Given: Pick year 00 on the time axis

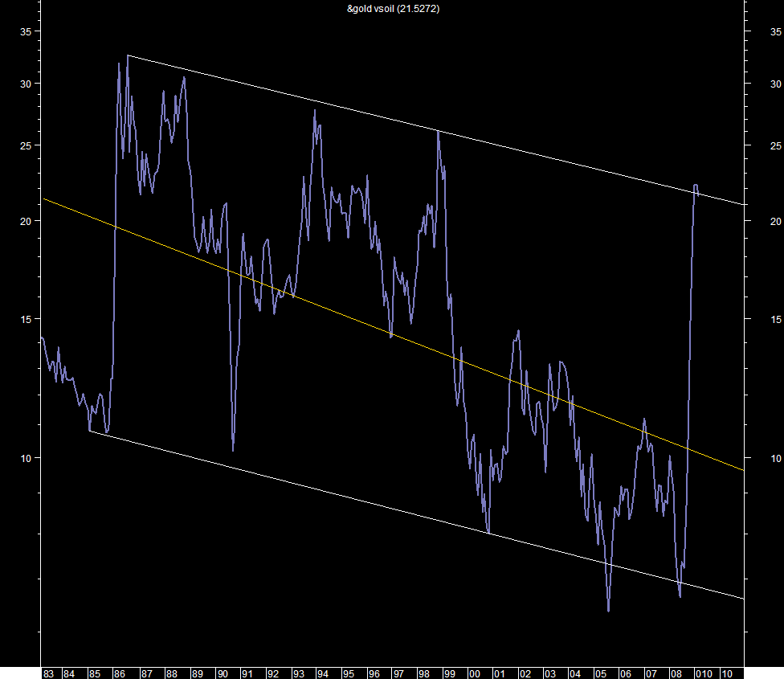Looking at the screenshot, I should pos(475,673).
